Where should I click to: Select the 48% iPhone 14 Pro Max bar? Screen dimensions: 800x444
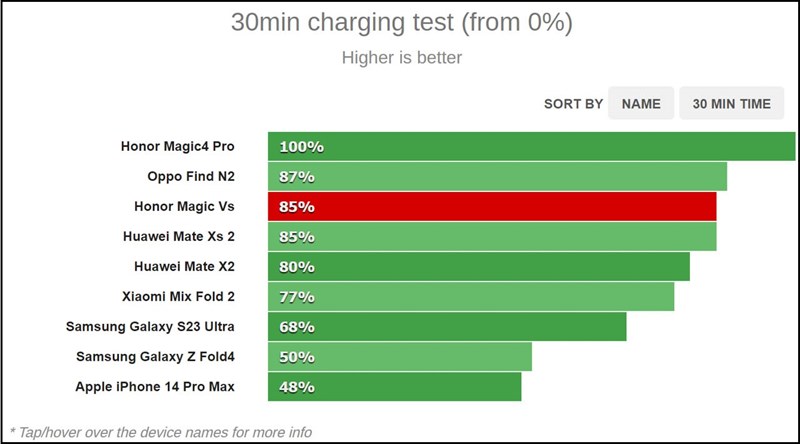(x=394, y=387)
